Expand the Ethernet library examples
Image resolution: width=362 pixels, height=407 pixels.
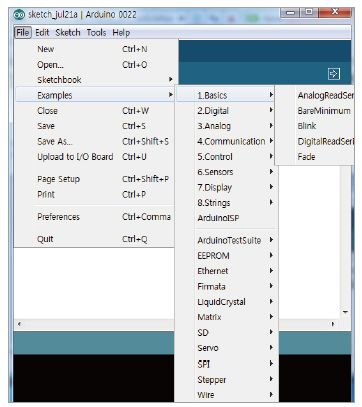tap(225, 271)
